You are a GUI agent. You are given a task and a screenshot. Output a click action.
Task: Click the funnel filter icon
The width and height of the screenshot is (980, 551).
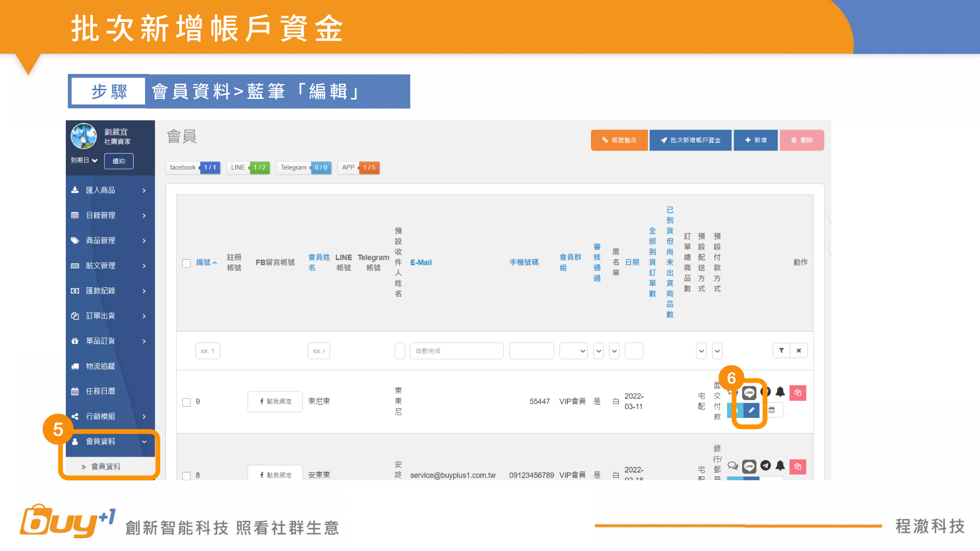point(781,350)
